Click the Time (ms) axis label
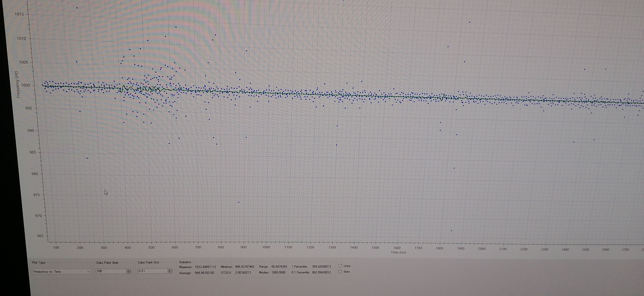The width and height of the screenshot is (644, 296). click(398, 253)
